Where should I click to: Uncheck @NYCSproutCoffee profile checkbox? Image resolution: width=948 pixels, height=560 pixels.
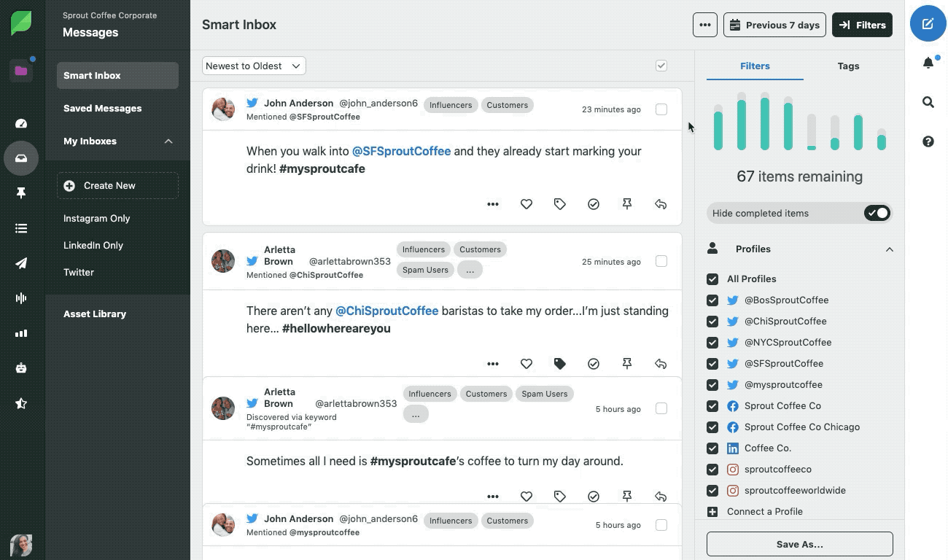point(712,343)
